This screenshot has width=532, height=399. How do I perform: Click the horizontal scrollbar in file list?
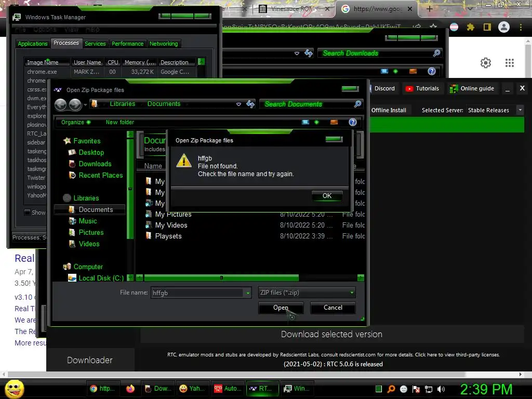point(221,278)
